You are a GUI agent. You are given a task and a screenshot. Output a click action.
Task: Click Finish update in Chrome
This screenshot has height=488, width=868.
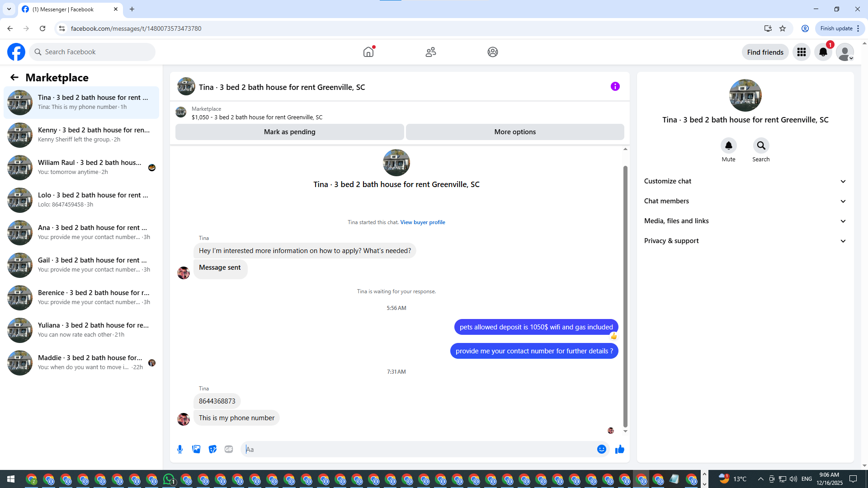836,28
